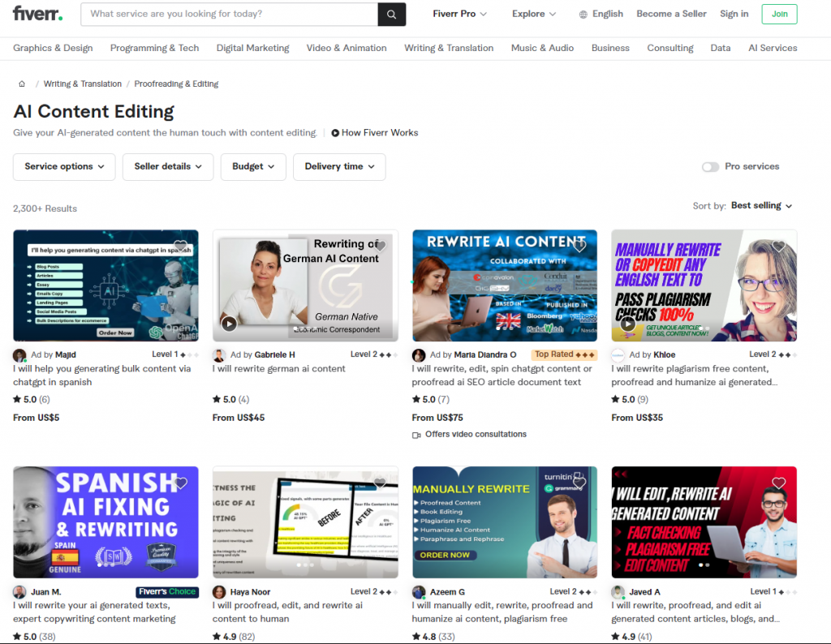Screen dimensions: 831x644
Task: Enable the Pro services toggle
Action: point(710,166)
